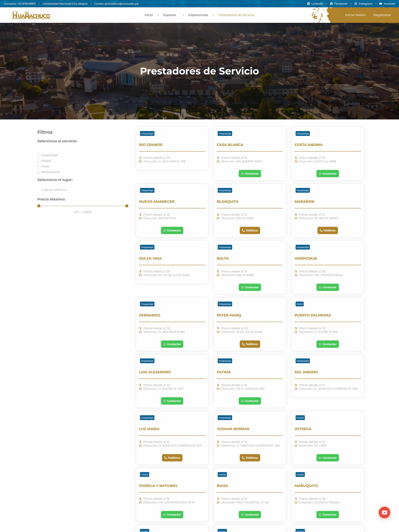
Task: Click Contactar on the FIORELA Y NATUNIEL card
Action: (172, 515)
